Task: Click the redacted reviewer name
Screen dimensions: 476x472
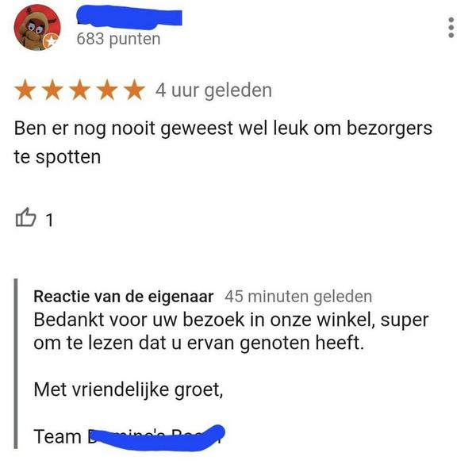Action: (x=129, y=18)
